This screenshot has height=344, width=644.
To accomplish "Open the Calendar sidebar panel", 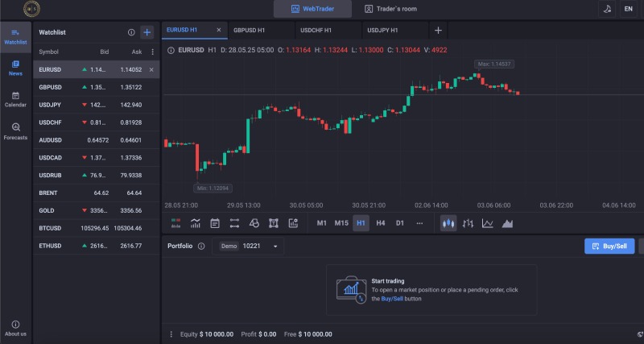I will (x=15, y=99).
